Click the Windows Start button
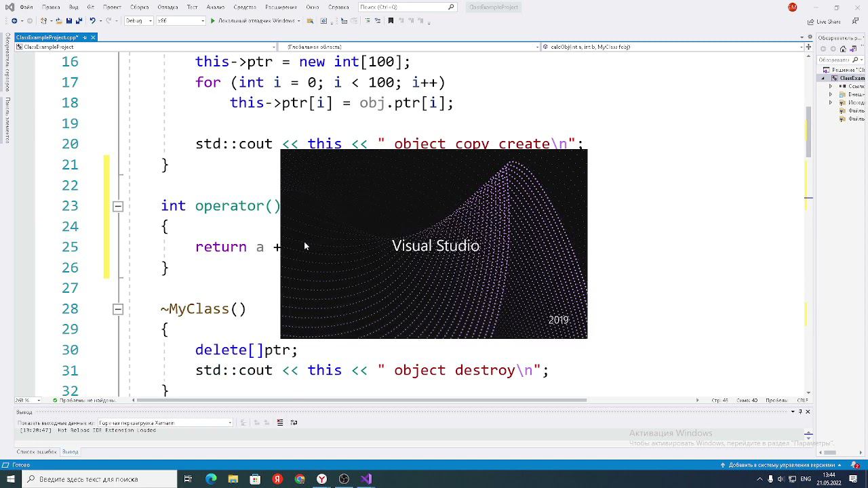 (x=10, y=479)
